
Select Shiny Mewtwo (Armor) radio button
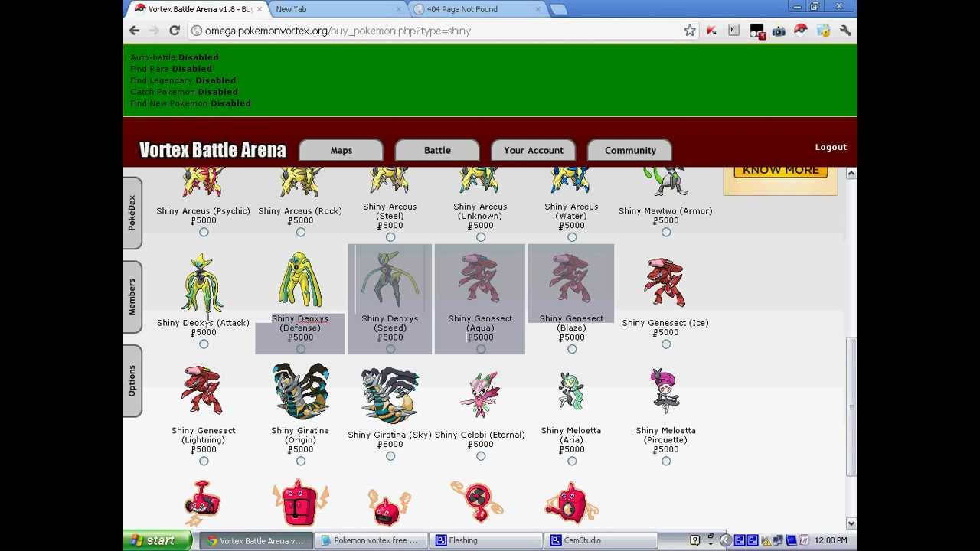(x=666, y=232)
